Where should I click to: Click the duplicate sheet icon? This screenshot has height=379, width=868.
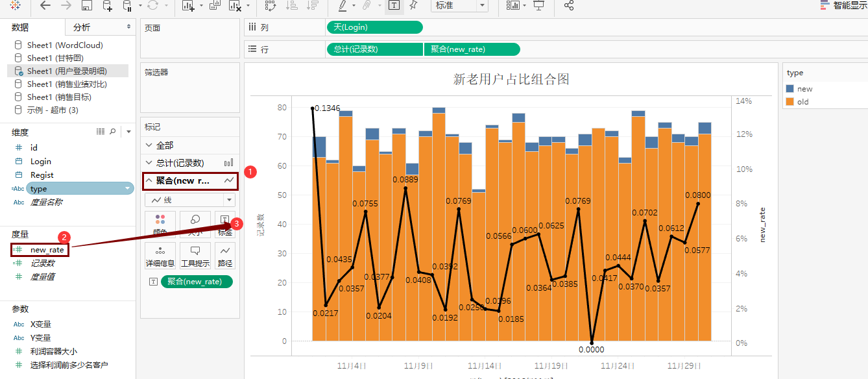coord(213,5)
